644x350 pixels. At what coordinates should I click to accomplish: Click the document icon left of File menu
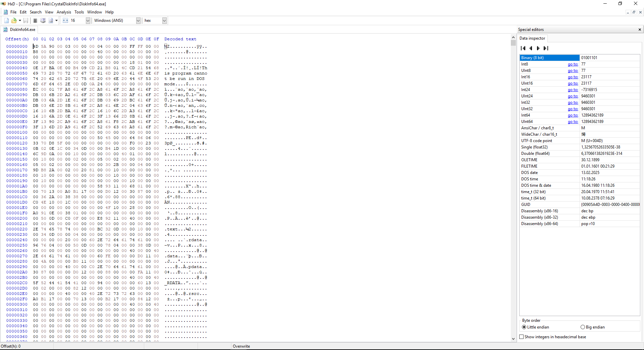pos(6,12)
